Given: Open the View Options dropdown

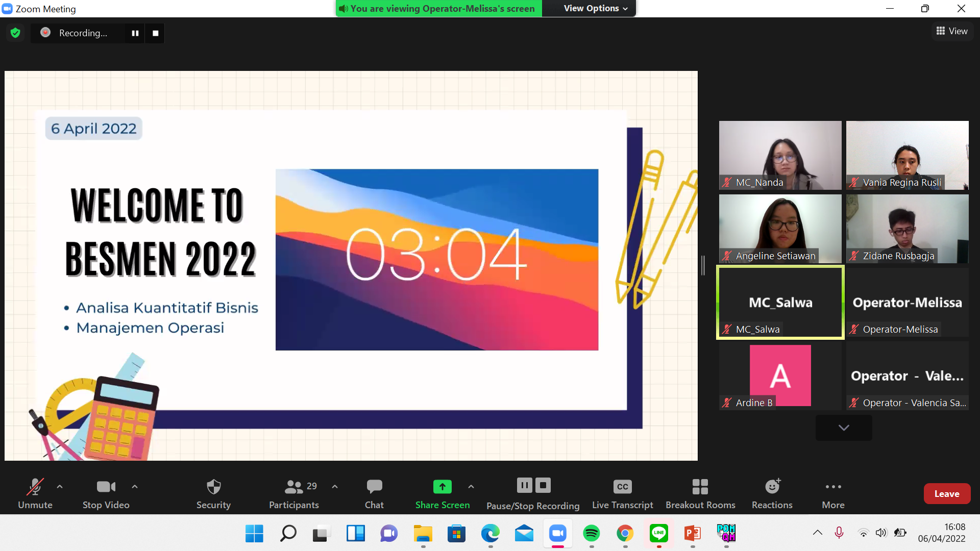Looking at the screenshot, I should (595, 8).
